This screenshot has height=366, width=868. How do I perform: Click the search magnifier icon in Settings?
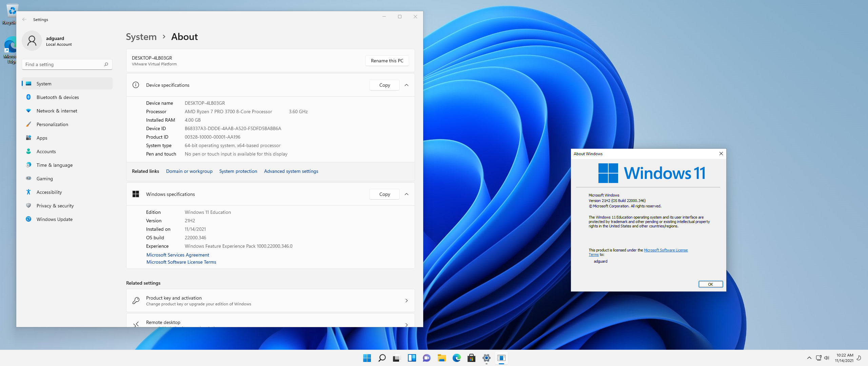point(106,64)
